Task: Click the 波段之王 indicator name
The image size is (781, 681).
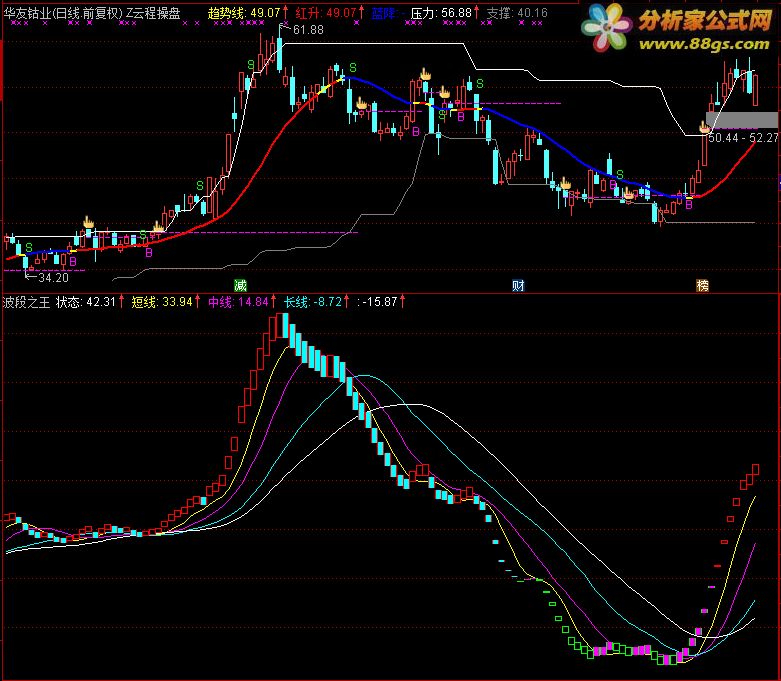Action: point(27,302)
